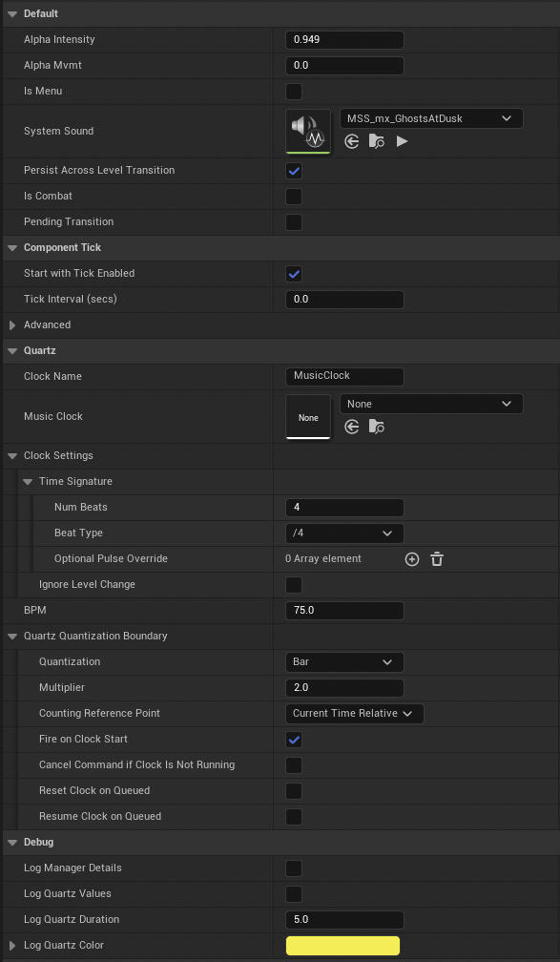
Task: Open the Music Clock asset dropdown
Action: point(431,404)
